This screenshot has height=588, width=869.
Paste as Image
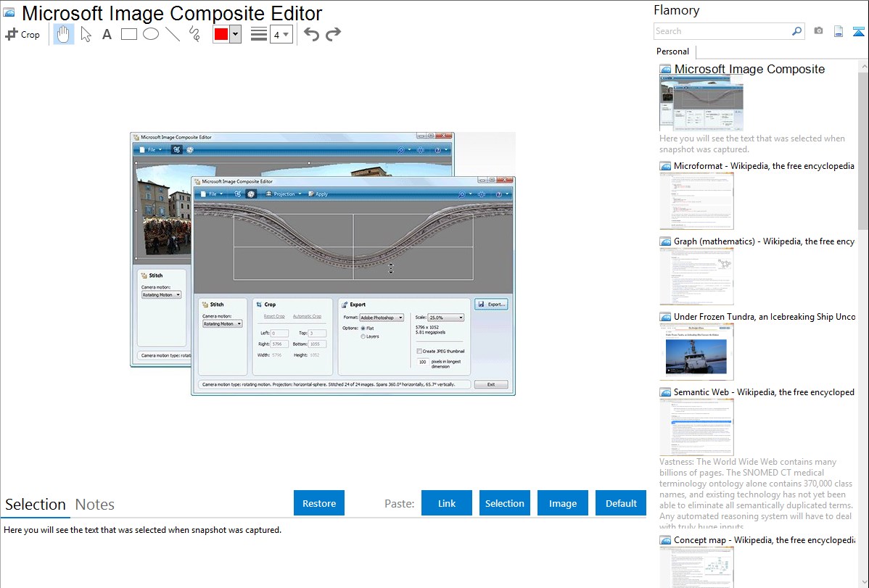coord(562,503)
